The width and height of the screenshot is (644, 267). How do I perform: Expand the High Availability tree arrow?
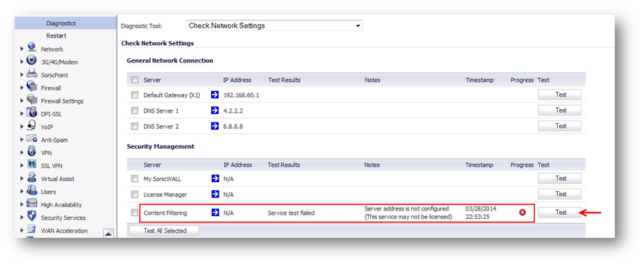click(22, 205)
